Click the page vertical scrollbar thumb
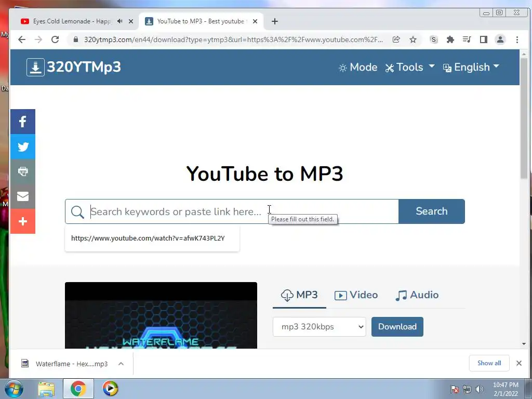The image size is (532, 399). [x=524, y=119]
